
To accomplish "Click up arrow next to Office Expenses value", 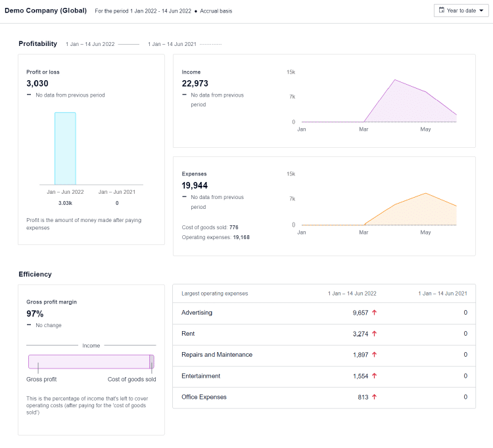I will pyautogui.click(x=375, y=397).
